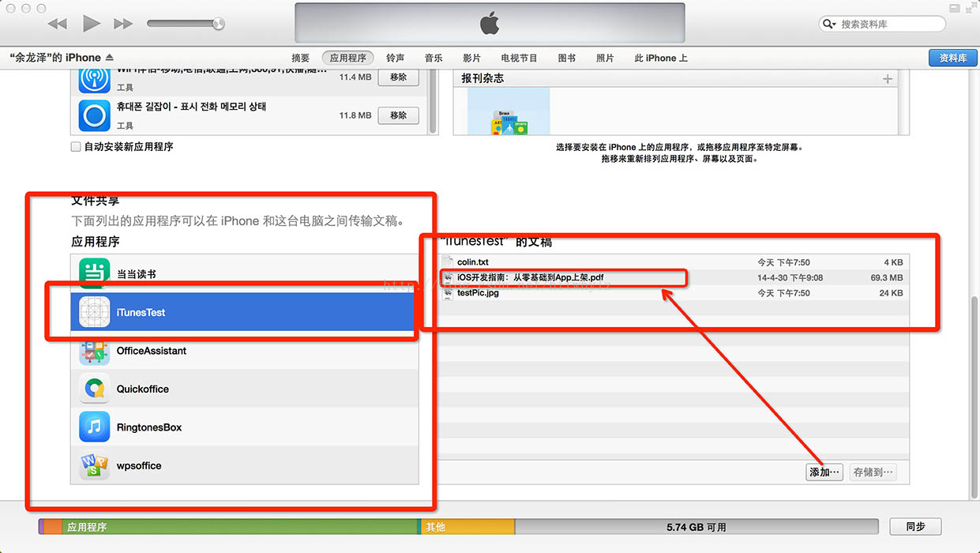Click the 同步 sync button
This screenshot has height=553, width=980.
(x=915, y=526)
